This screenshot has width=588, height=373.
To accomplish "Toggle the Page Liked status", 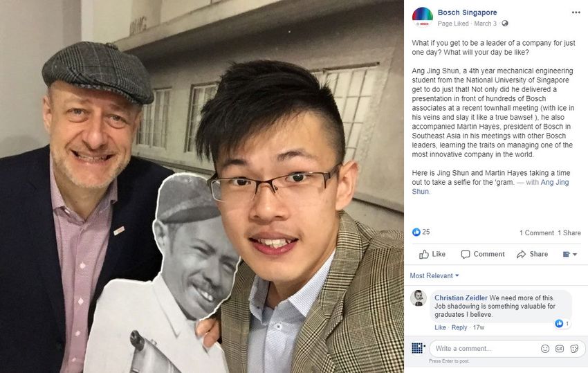I will 453,24.
